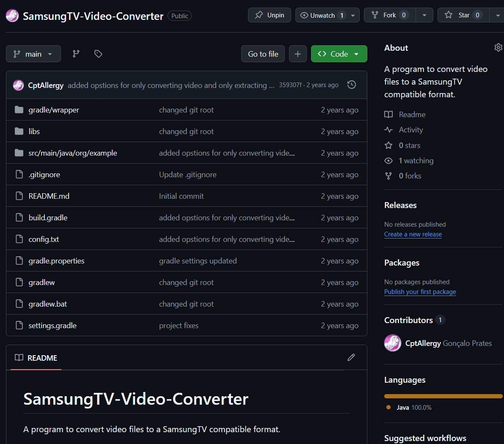
Task: Open the 'Update .gitignore' commit message
Action: [188, 175]
